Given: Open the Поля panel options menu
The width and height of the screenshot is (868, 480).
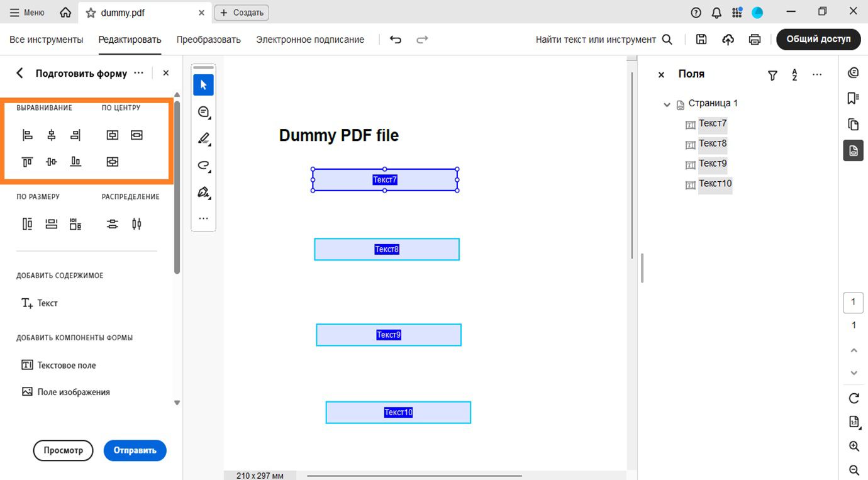Looking at the screenshot, I should tap(817, 74).
